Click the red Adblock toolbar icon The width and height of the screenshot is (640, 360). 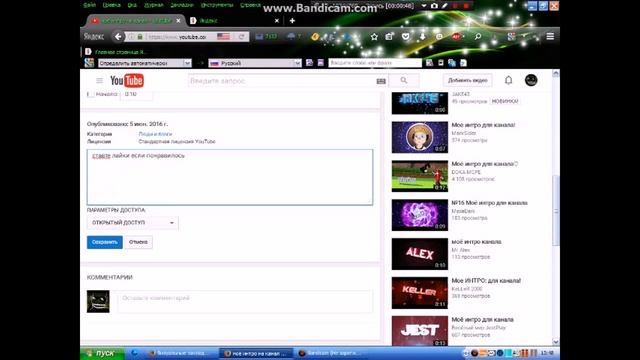click(456, 37)
